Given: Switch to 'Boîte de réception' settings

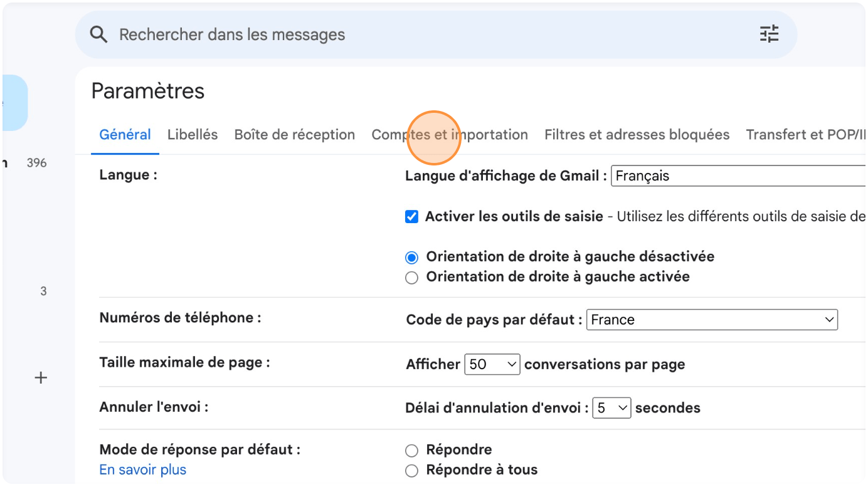Looking at the screenshot, I should pyautogui.click(x=294, y=134).
